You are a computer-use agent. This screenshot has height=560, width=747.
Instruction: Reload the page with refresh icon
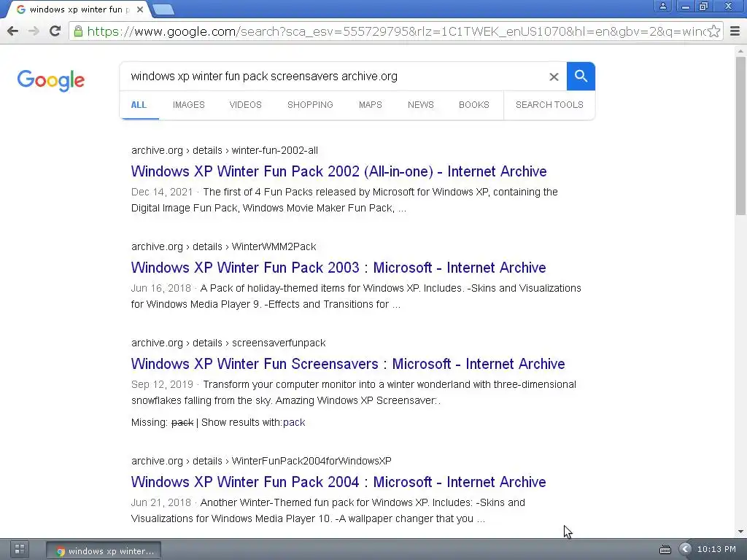55,31
